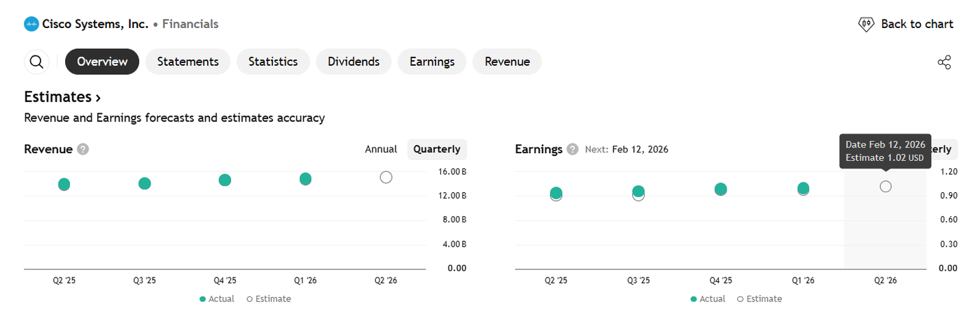Click Q4 '25 earnings actual dot
The height and width of the screenshot is (323, 980).
pos(720,189)
